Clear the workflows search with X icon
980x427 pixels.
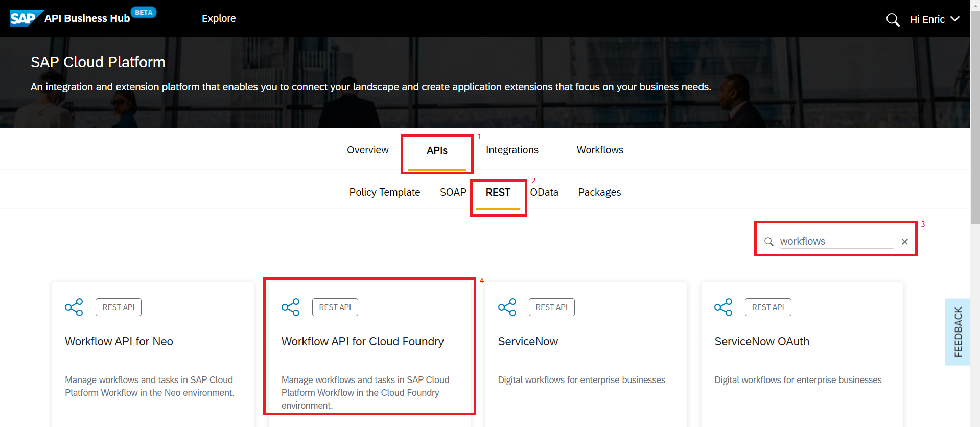pos(904,242)
